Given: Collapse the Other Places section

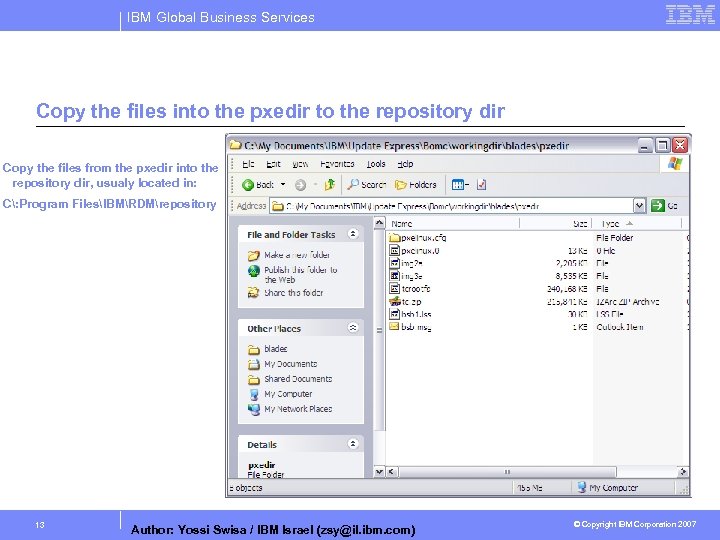Looking at the screenshot, I should (x=353, y=327).
